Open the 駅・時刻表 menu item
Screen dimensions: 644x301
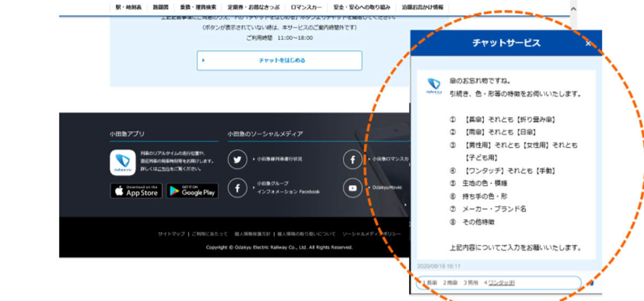128,8
